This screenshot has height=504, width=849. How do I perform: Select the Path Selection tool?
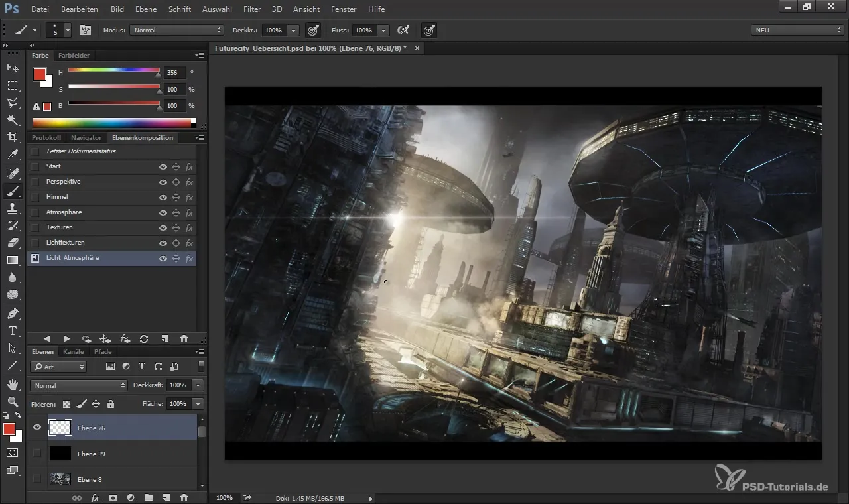tap(13, 347)
